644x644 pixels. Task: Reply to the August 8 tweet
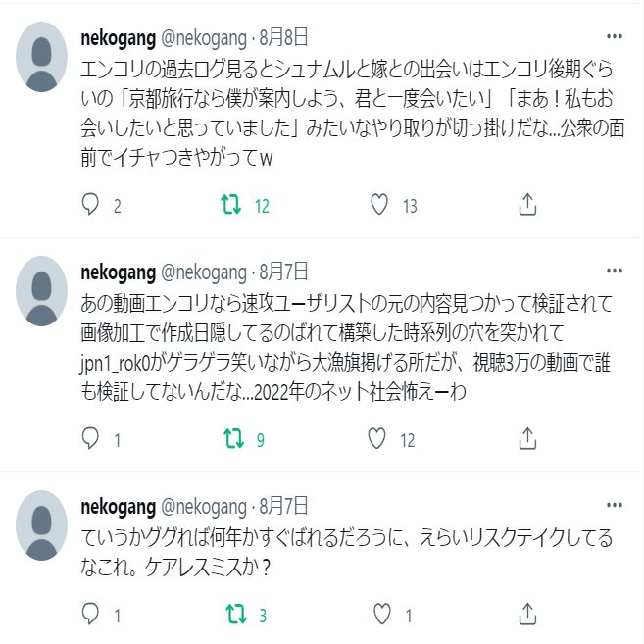click(x=91, y=205)
